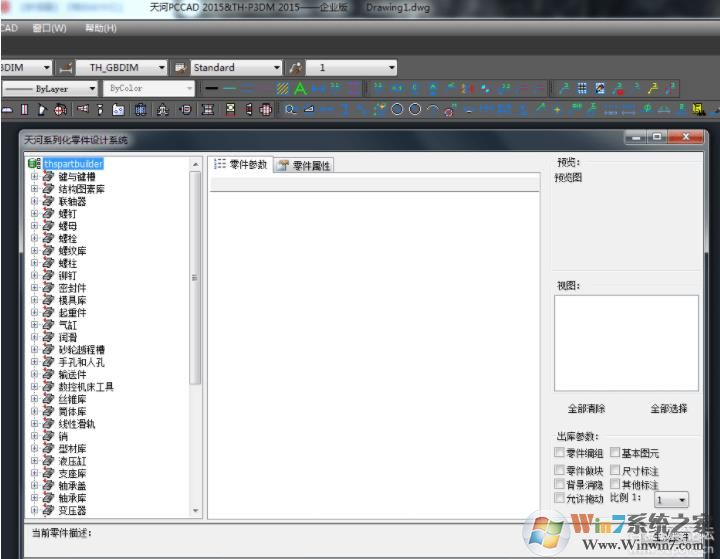This screenshot has width=720, height=559.
Task: Click inside the 视图 list box
Action: (x=626, y=343)
